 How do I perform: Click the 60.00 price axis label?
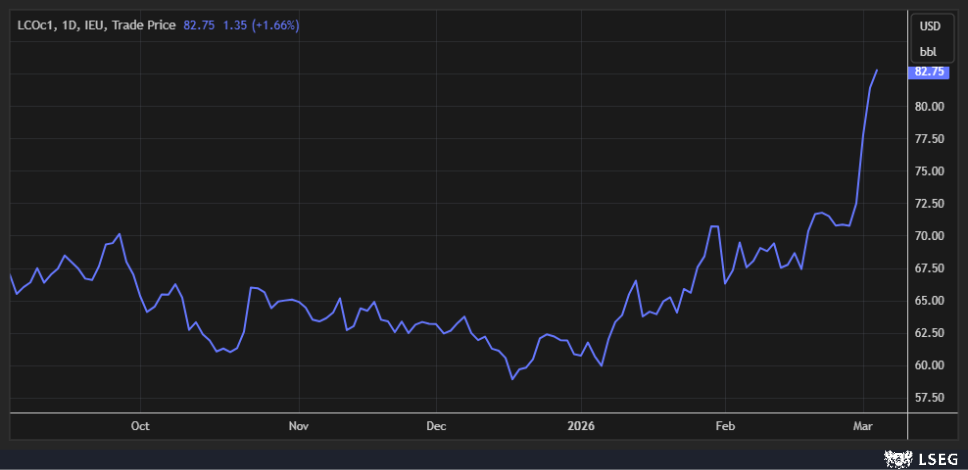point(930,366)
